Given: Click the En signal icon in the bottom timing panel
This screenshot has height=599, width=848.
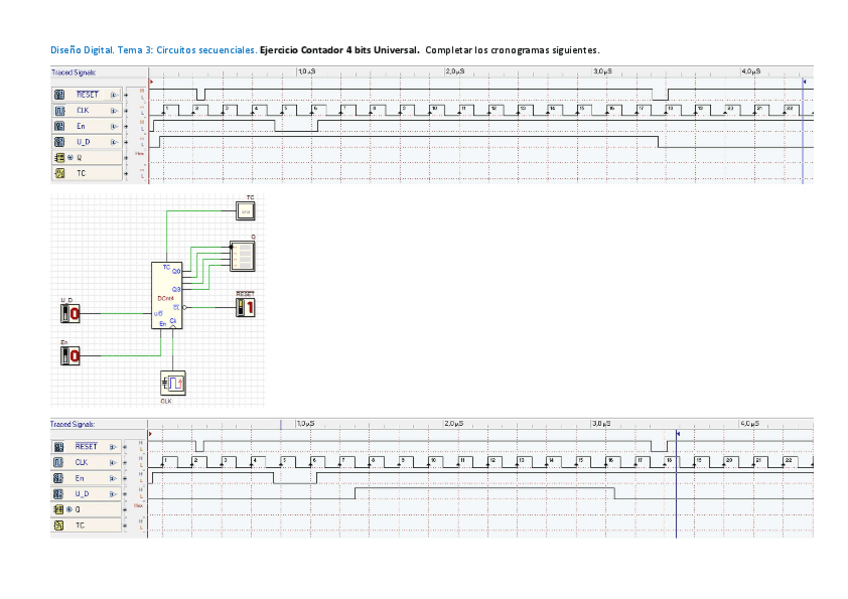Looking at the screenshot, I should tap(59, 478).
